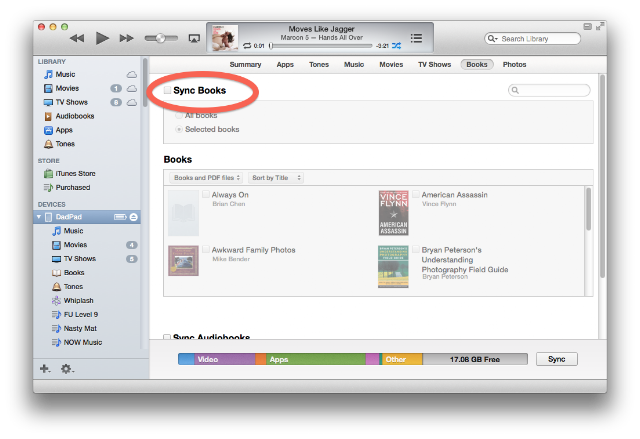Collapse the DadPad device tree
Image resolution: width=640 pixels, height=439 pixels.
coord(39,217)
